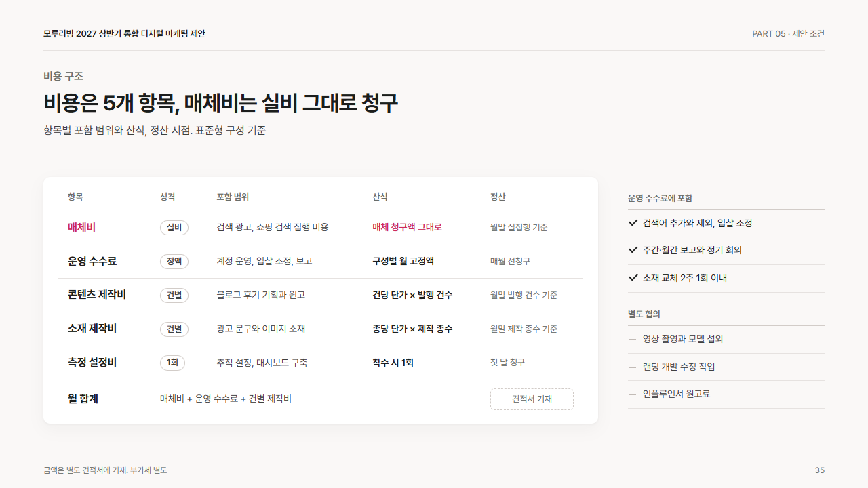The width and height of the screenshot is (868, 488).
Task: Click the red 매체비 row label
Action: 82,227
